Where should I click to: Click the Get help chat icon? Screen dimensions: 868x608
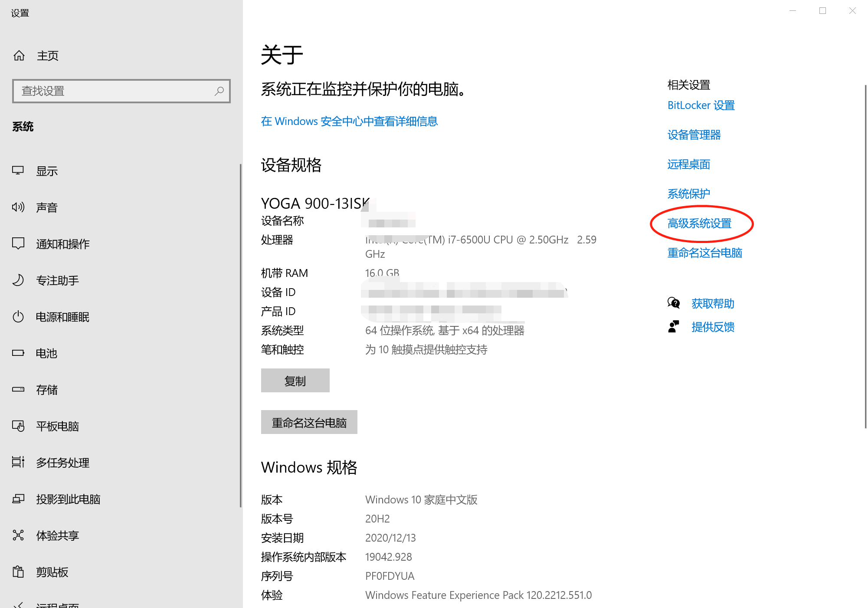click(673, 303)
